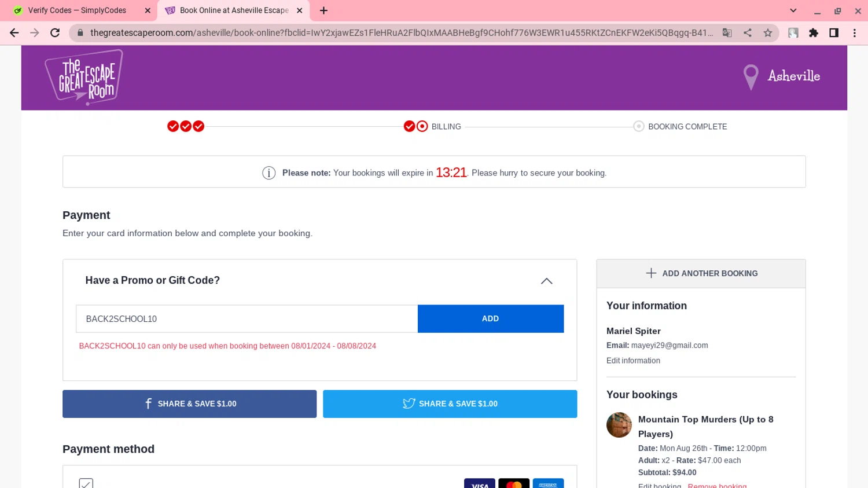The width and height of the screenshot is (868, 488).
Task: Select the Book Online at Asheville Escape tab
Action: (234, 10)
